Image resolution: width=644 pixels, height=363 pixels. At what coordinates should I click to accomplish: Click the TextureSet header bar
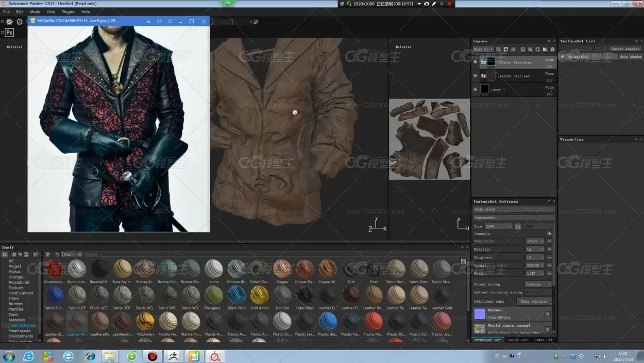tap(514, 218)
